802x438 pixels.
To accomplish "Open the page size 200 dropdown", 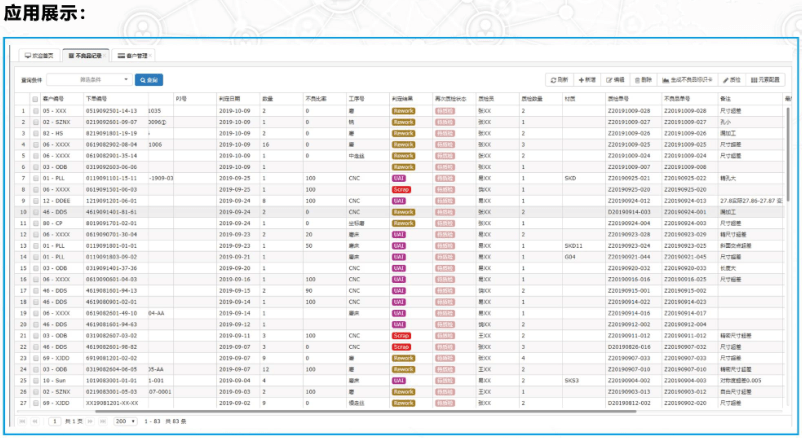I will 125,421.
